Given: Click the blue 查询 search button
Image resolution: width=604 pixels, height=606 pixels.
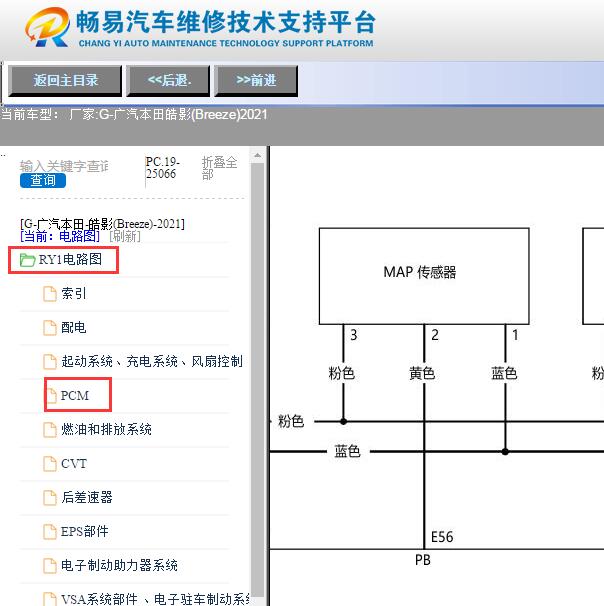Looking at the screenshot, I should (x=43, y=180).
